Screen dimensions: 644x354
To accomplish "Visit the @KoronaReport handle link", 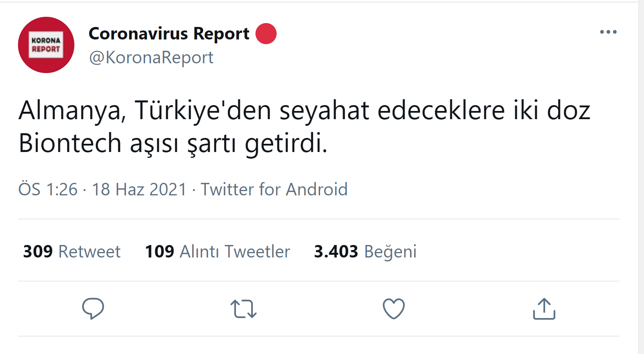I will coord(151,57).
